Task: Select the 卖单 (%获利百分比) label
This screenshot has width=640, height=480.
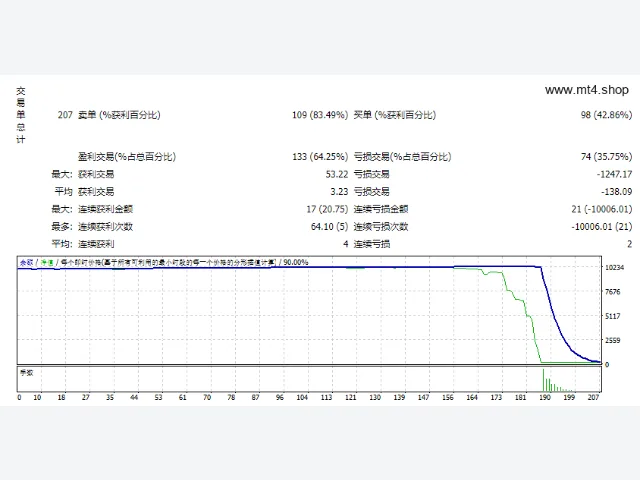Action: (119, 115)
